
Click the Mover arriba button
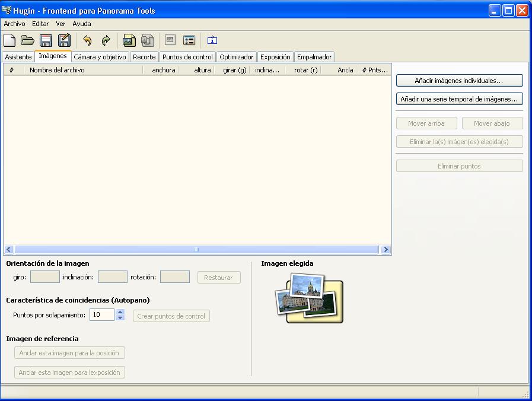pos(426,123)
